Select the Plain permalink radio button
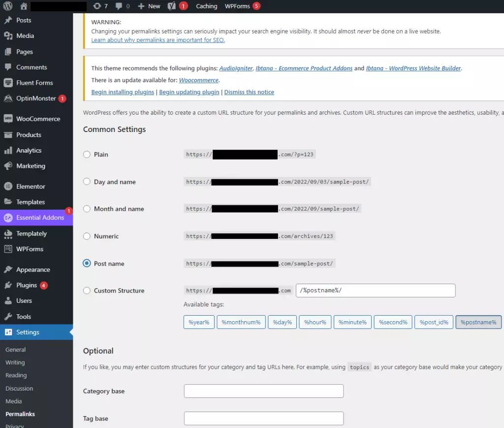Screen dimensions: 504x428 coord(87,154)
